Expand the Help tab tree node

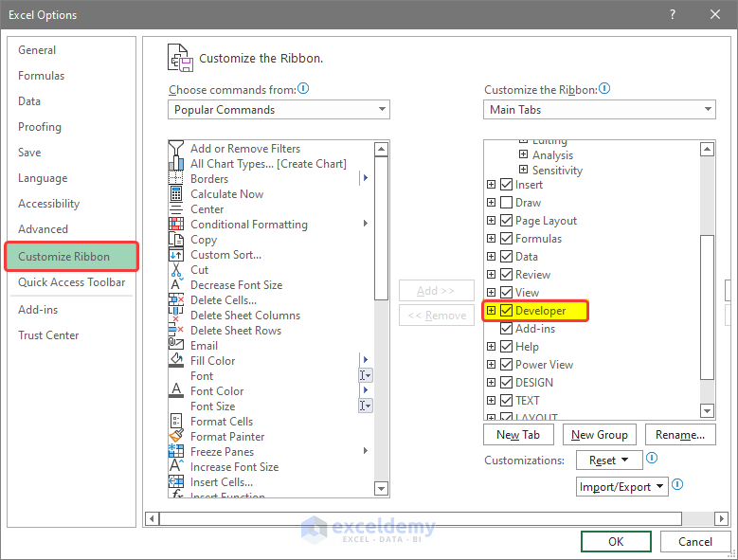pos(491,347)
